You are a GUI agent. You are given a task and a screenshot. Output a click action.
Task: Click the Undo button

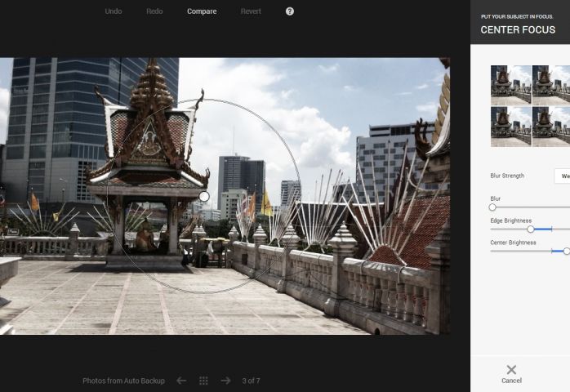coord(114,11)
